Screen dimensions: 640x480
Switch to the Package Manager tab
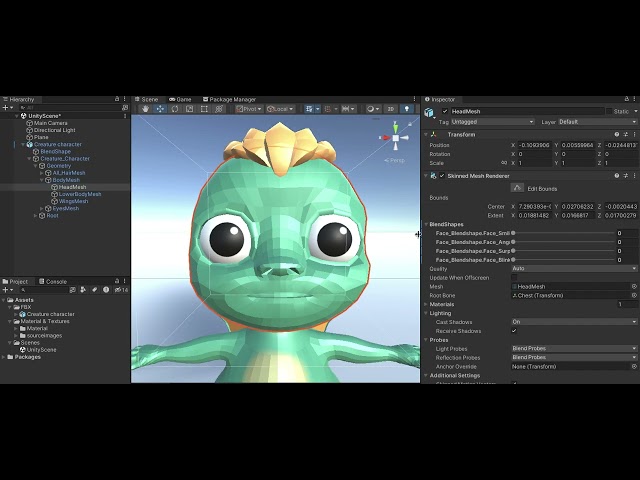tap(229, 99)
